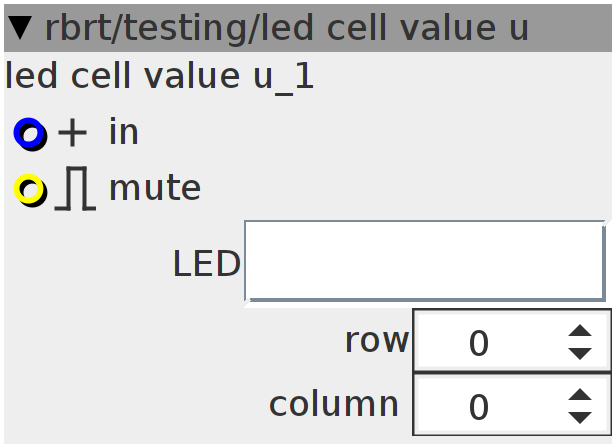The height and width of the screenshot is (448, 616).
Task: Decrease the column value with down arrow
Action: coord(580,416)
